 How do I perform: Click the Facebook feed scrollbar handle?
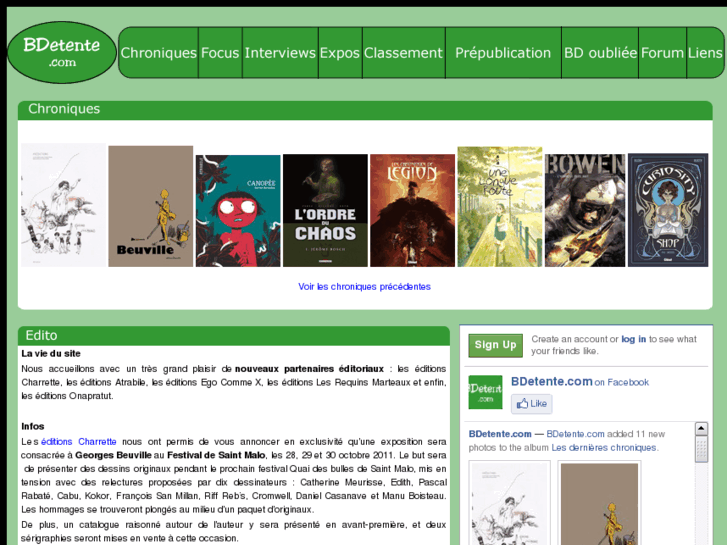(x=701, y=449)
